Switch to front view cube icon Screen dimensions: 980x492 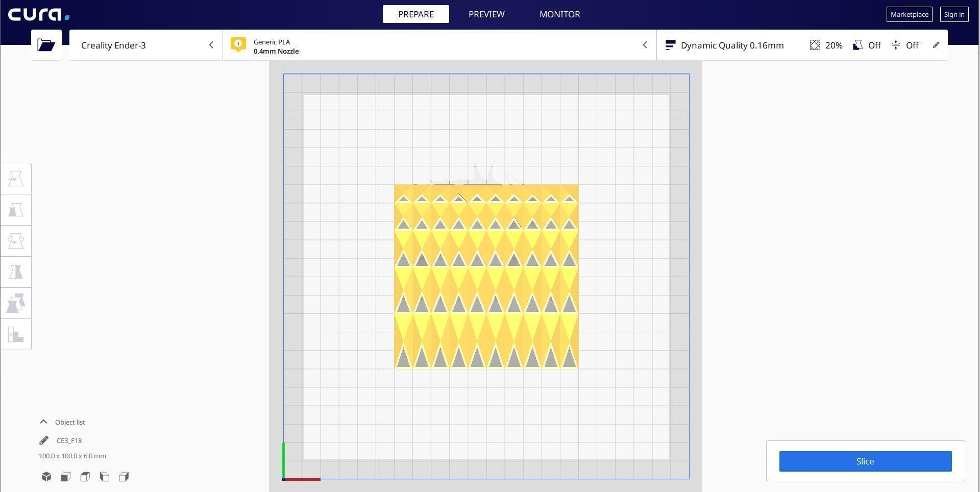click(x=66, y=477)
